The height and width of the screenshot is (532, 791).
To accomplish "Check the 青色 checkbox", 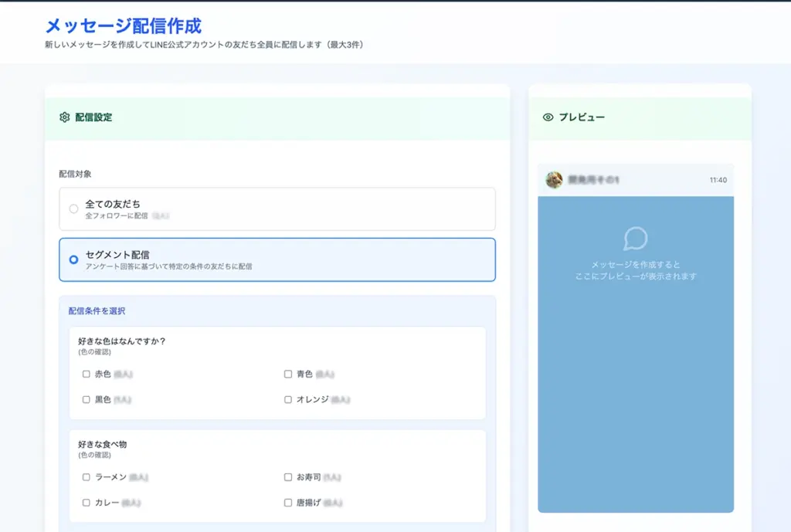I will [288, 374].
